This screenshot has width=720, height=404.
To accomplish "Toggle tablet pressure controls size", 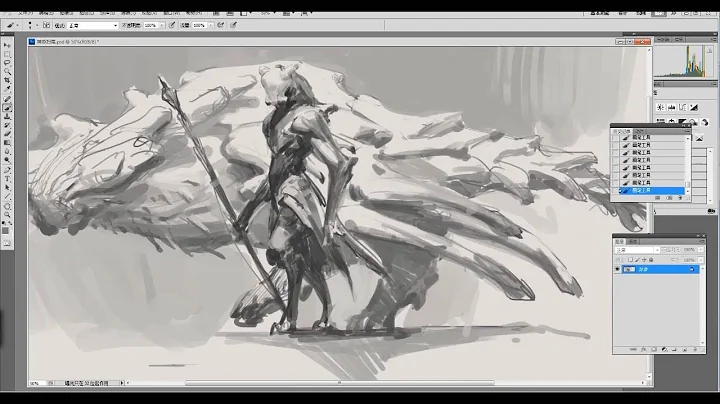I will pos(234,25).
